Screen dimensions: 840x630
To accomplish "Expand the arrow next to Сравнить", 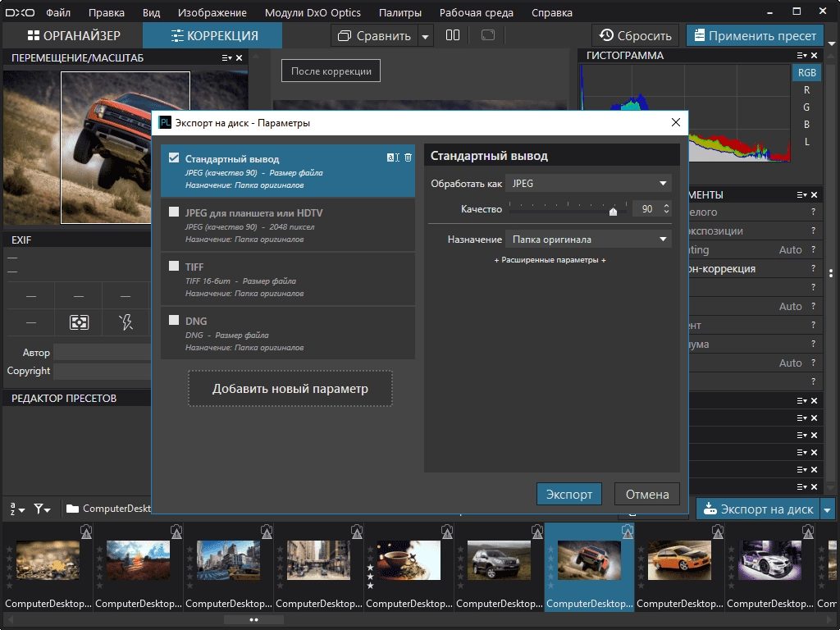I will 425,36.
